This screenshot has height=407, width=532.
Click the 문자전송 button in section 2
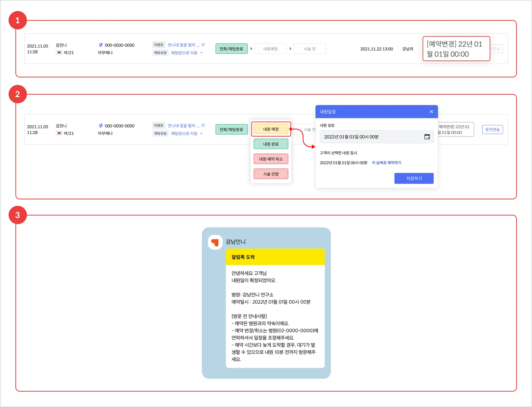point(492,129)
